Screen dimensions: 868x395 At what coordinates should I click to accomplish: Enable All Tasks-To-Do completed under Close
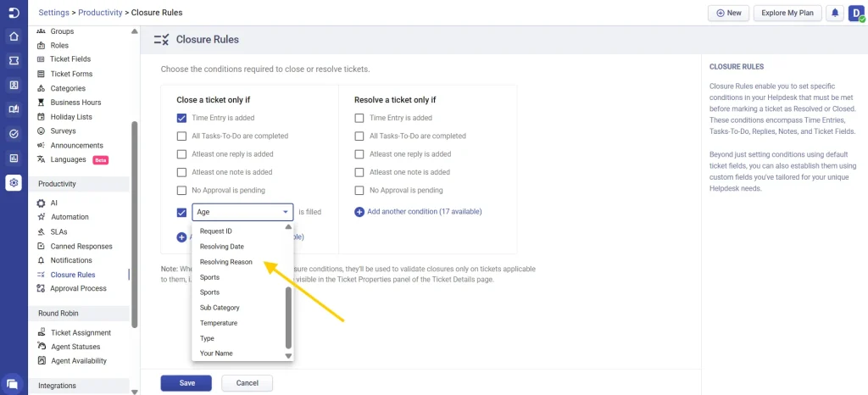tap(182, 136)
